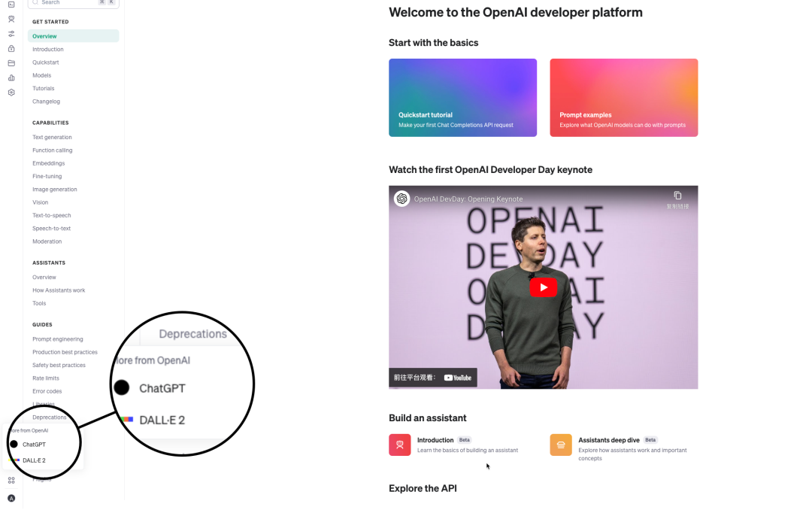
Task: Open the API keys lock icon
Action: [11, 49]
